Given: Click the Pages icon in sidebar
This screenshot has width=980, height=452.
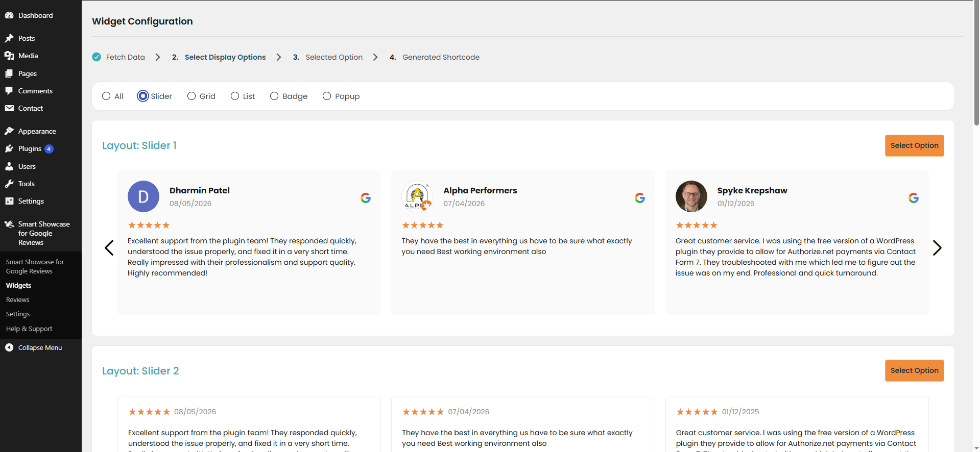Looking at the screenshot, I should coord(9,73).
